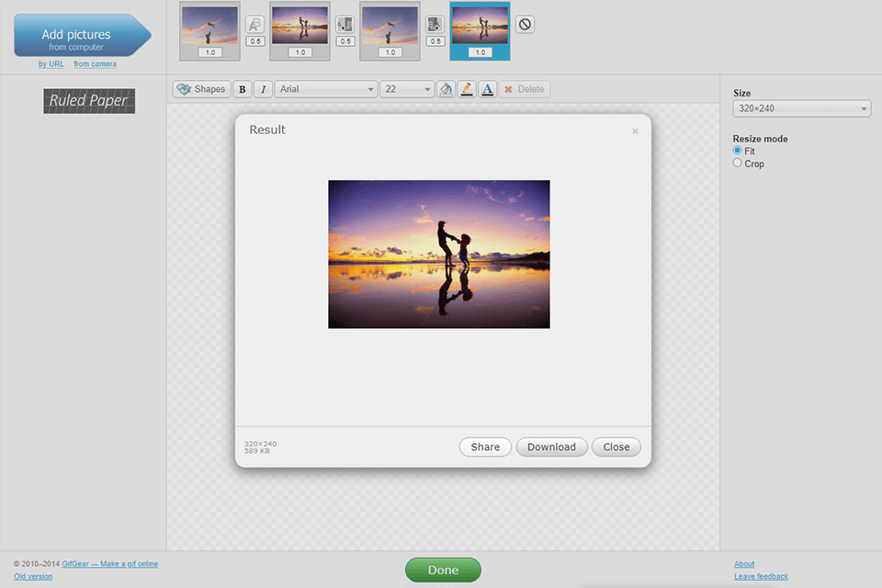This screenshot has width=882, height=588.
Task: Select the Ruled Paper background
Action: 88,101
